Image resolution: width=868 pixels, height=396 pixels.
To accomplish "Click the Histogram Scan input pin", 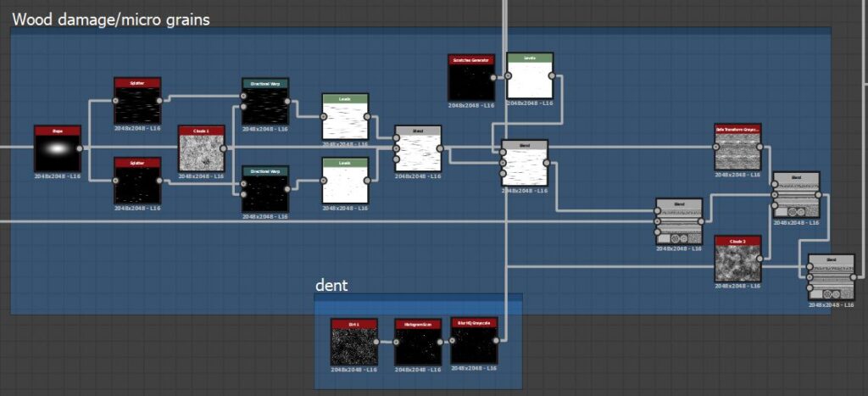I will 396,343.
